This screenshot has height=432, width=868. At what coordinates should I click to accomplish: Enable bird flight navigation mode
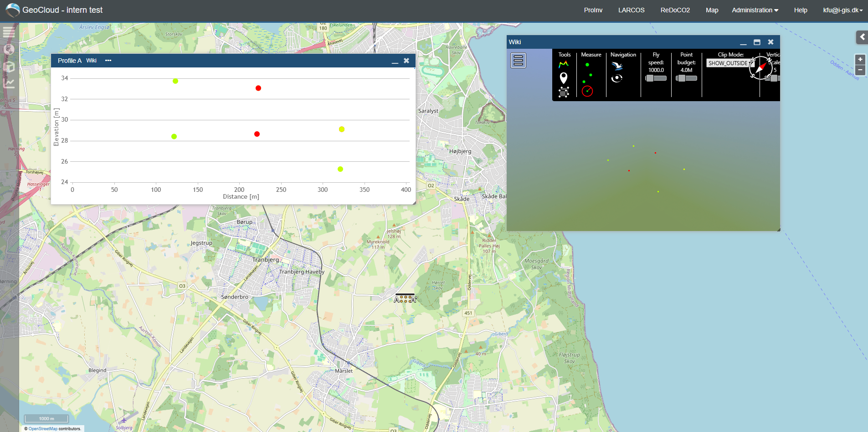617,66
